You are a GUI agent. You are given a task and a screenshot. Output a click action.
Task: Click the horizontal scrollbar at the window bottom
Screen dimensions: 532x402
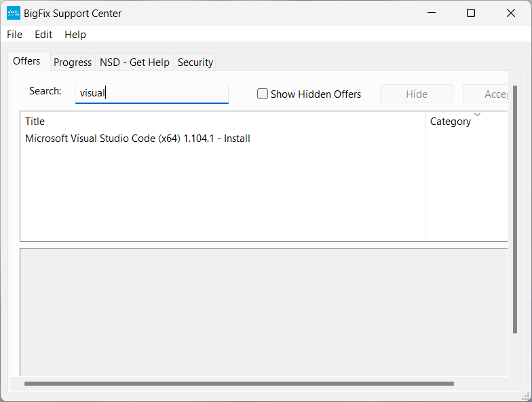point(239,384)
